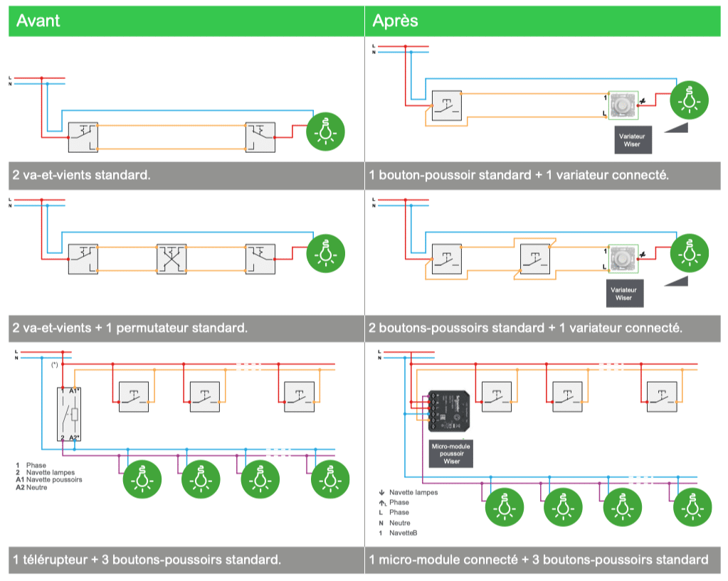Click the 'A2 Neutre' legend entry

pos(31,487)
